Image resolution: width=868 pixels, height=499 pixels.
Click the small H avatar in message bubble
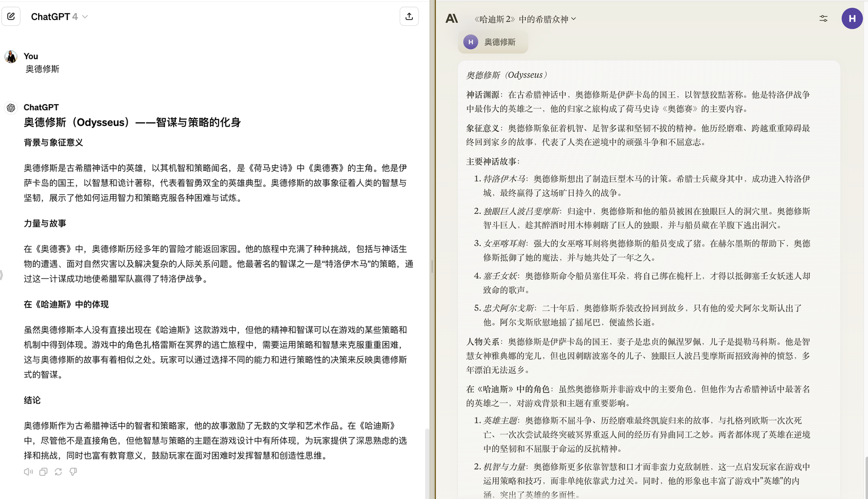coord(471,42)
